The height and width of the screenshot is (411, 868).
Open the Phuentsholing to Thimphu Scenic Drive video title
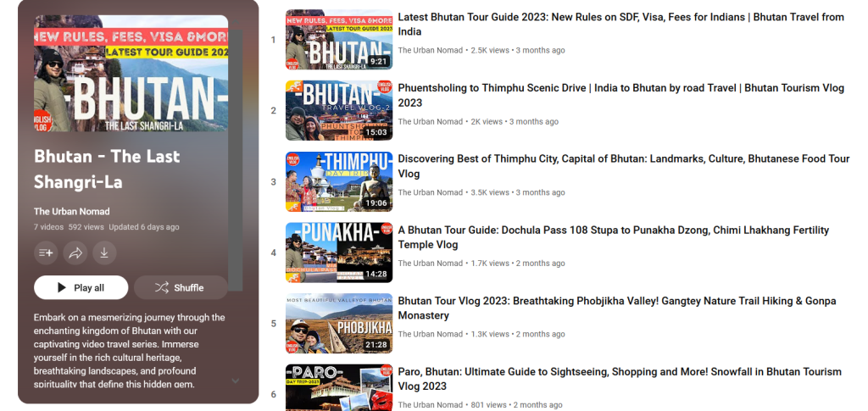tap(621, 95)
